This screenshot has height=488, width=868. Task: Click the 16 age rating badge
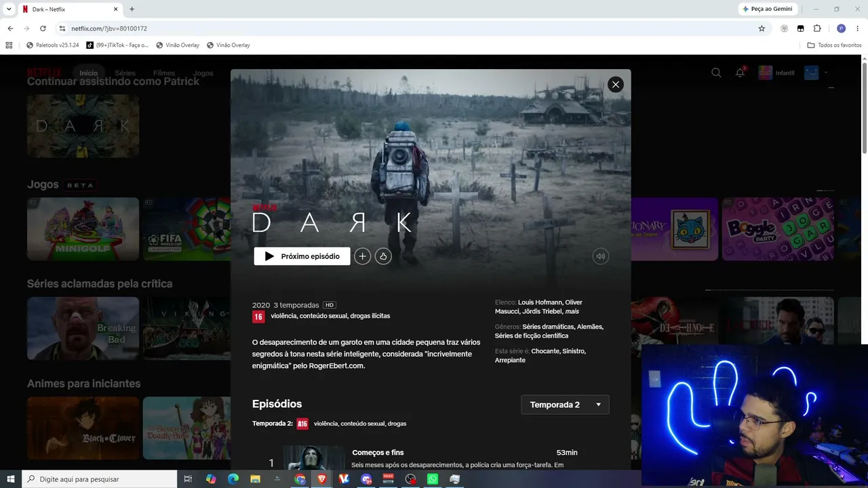click(x=258, y=317)
